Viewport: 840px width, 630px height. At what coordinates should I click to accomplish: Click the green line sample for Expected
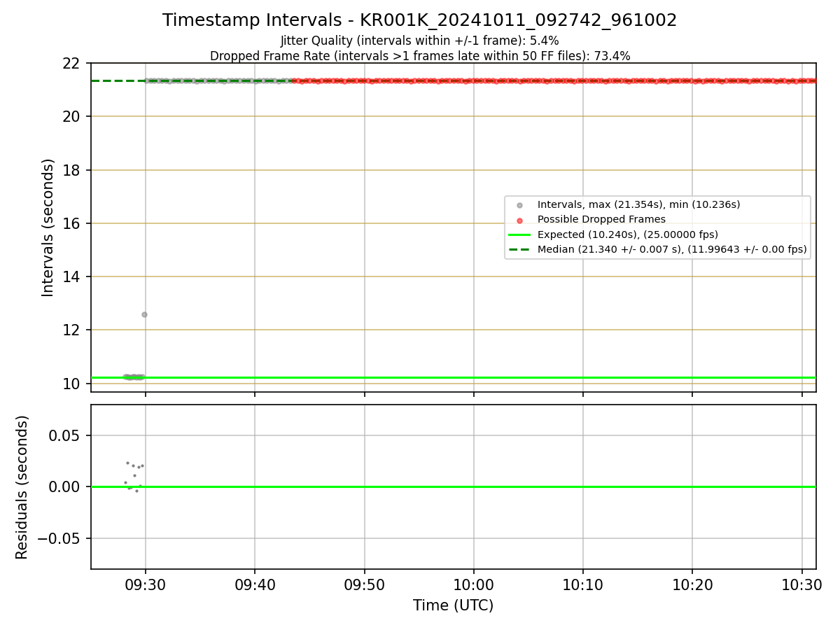[519, 234]
